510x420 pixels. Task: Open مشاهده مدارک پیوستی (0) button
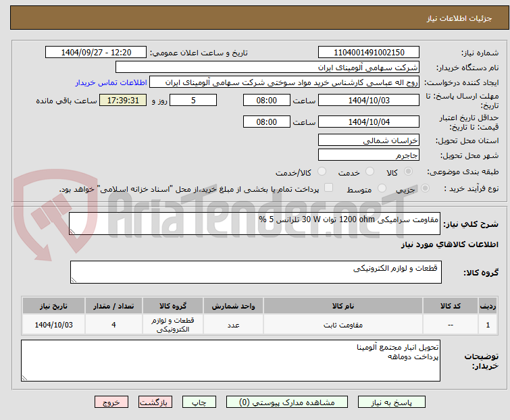(287, 402)
